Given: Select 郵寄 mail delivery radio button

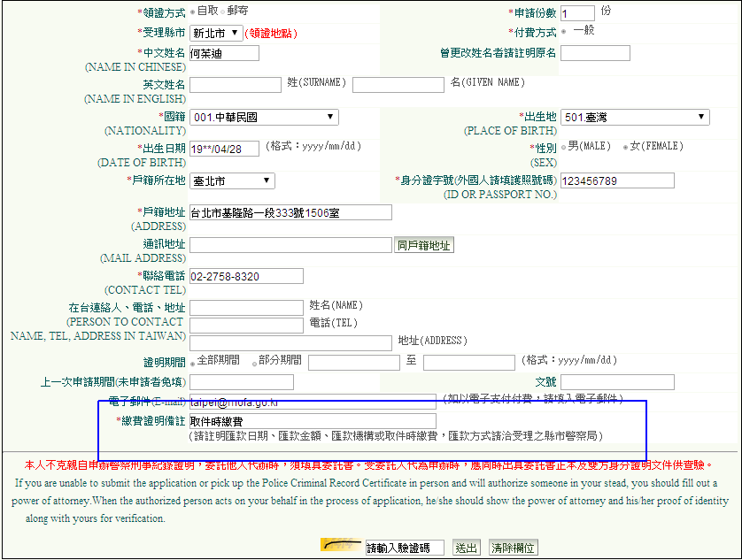Looking at the screenshot, I should coord(223,12).
